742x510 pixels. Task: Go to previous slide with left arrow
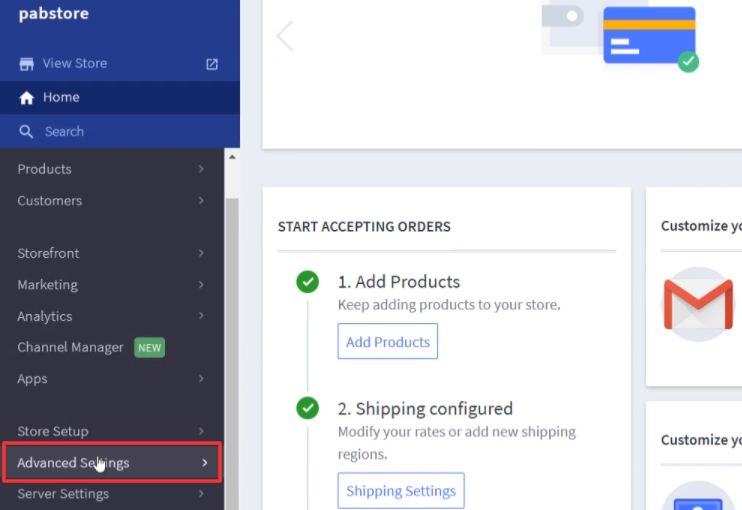click(x=285, y=37)
